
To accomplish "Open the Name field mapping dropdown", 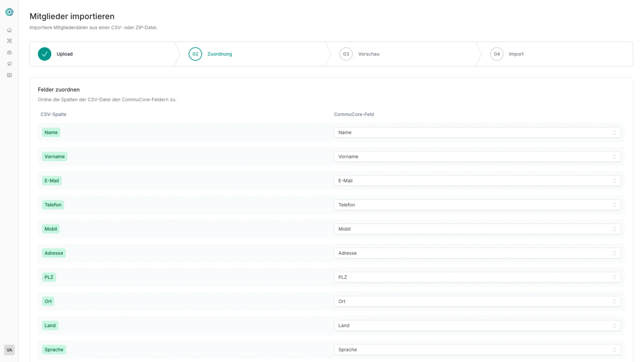I will point(477,132).
